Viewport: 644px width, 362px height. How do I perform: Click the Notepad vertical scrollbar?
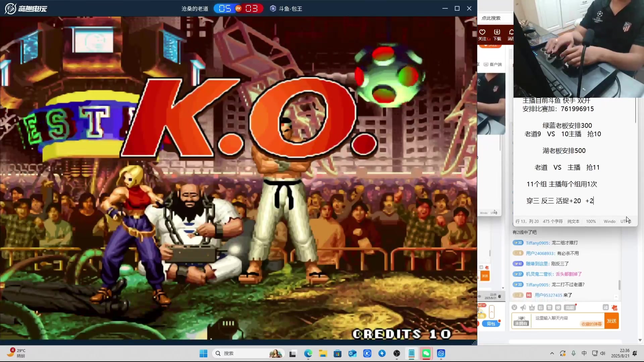coord(635,111)
